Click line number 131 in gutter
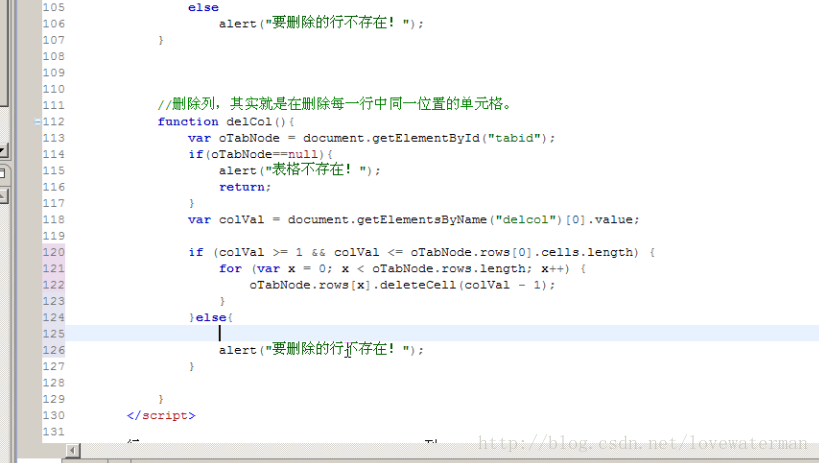This screenshot has width=819, height=463. pyautogui.click(x=54, y=432)
